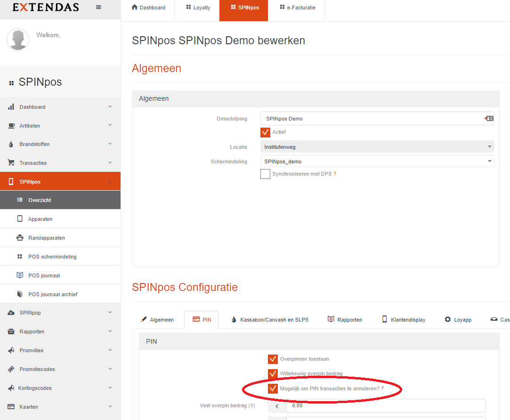Click the Omschrijving text field
This screenshot has height=420, width=510.
point(377,119)
